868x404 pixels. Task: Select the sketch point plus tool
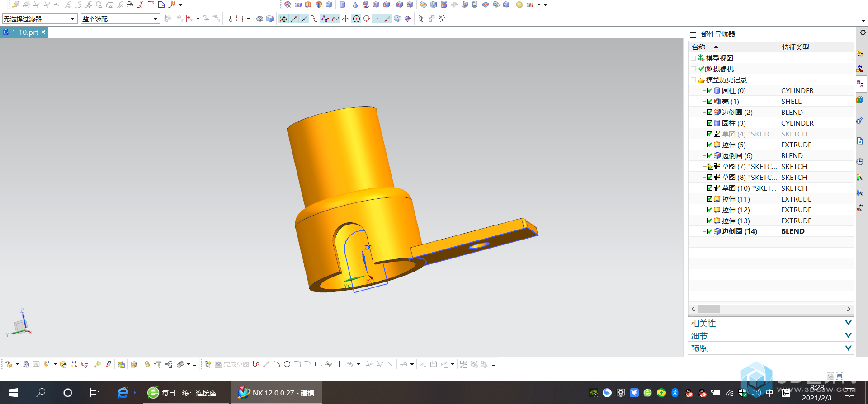[x=339, y=364]
